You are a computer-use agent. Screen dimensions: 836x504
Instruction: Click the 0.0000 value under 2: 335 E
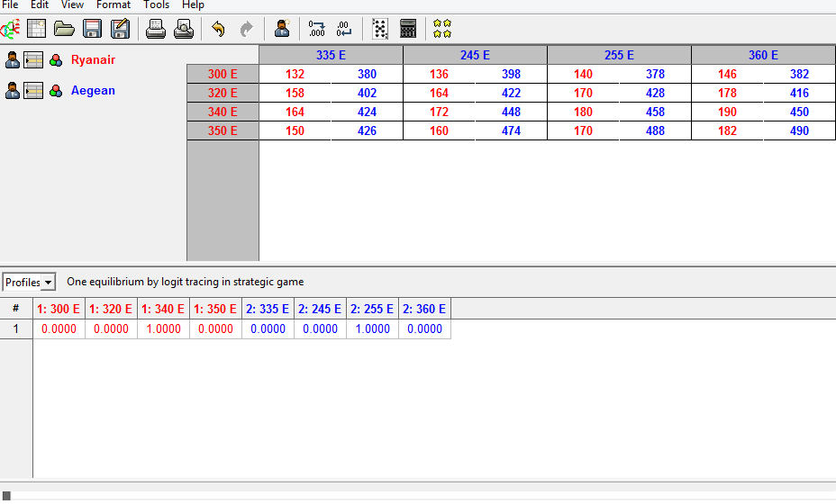tap(268, 328)
